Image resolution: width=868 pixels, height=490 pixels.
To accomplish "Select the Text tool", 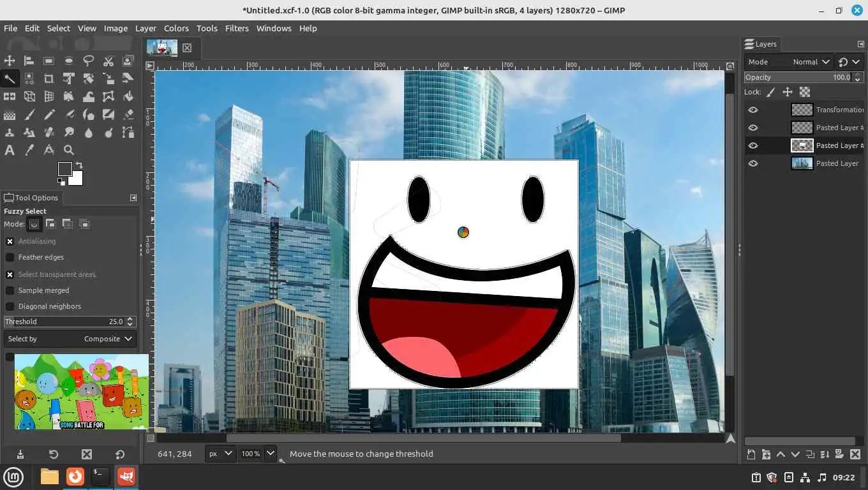I will click(10, 151).
